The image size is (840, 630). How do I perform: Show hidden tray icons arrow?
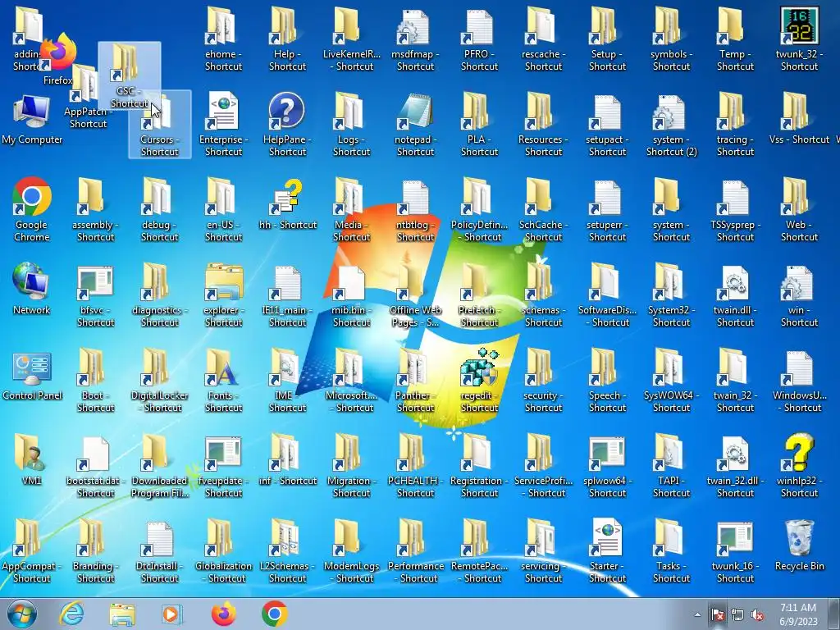(x=697, y=615)
